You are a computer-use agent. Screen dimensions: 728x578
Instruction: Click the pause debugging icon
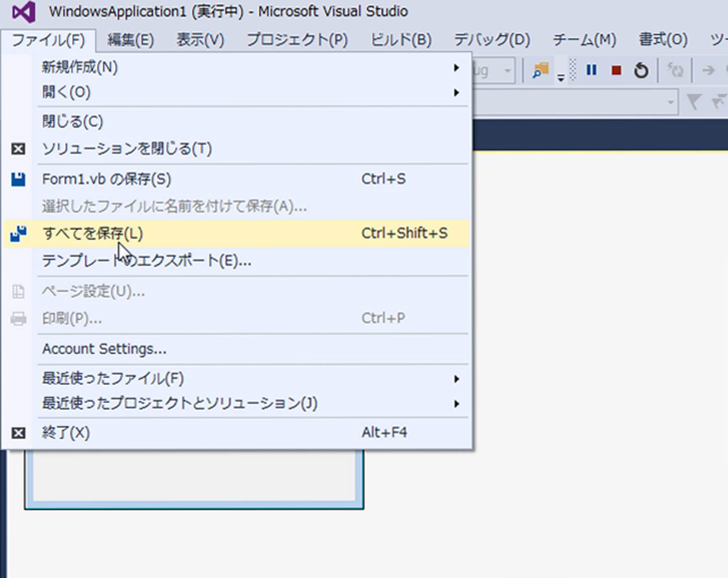click(x=591, y=70)
